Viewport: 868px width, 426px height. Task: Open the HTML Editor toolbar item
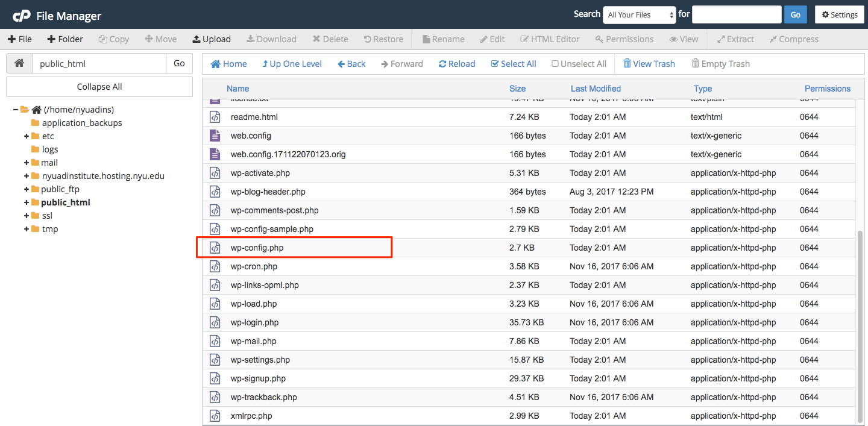550,39
